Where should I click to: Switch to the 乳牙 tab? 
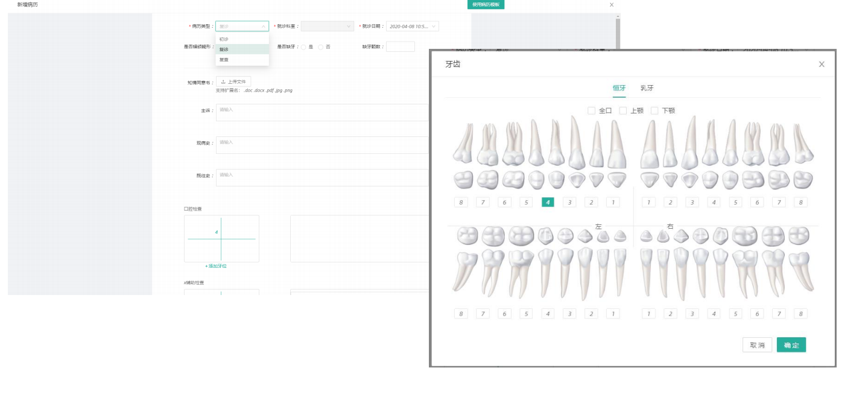click(x=647, y=88)
